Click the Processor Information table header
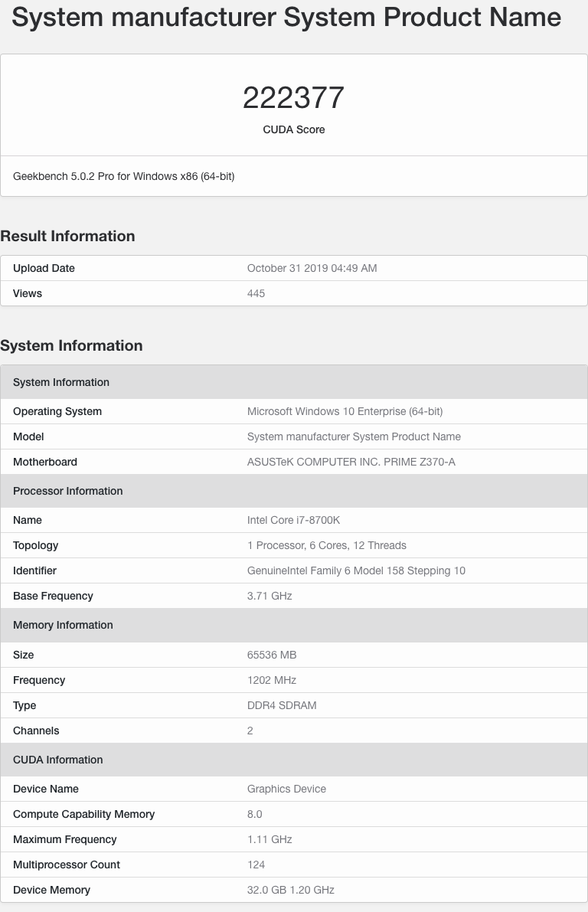The height and width of the screenshot is (912, 588). point(294,491)
